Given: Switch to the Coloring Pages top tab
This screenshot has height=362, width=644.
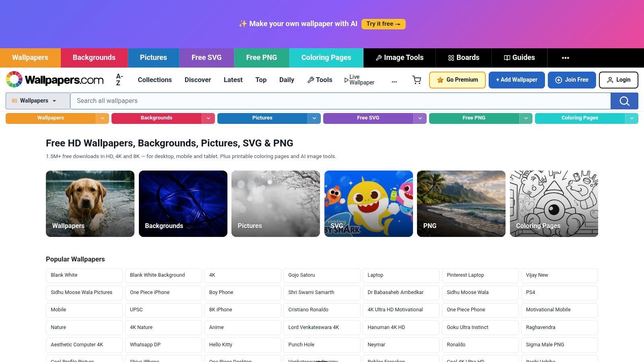Looking at the screenshot, I should [326, 58].
